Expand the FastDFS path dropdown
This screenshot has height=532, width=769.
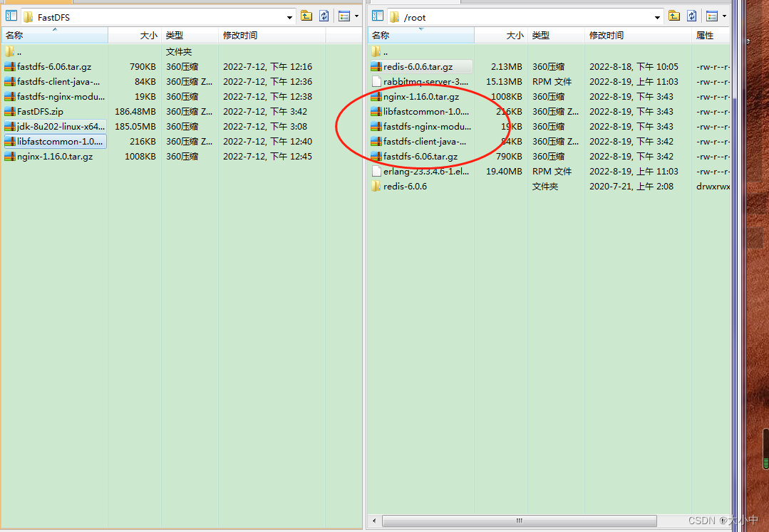pyautogui.click(x=289, y=18)
